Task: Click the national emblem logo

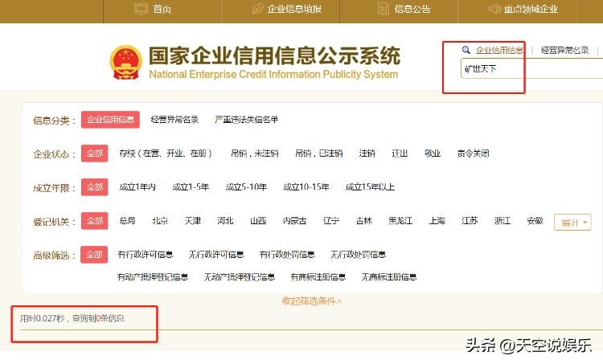Action: tap(126, 62)
